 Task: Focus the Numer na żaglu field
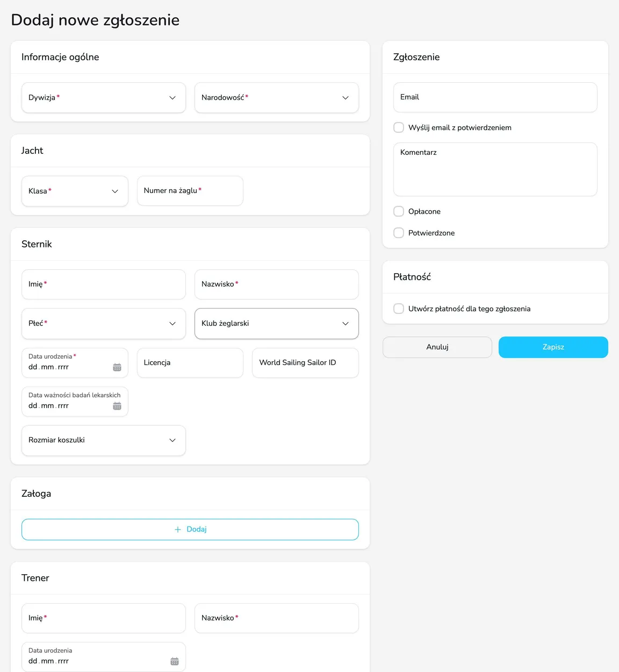[x=190, y=191]
